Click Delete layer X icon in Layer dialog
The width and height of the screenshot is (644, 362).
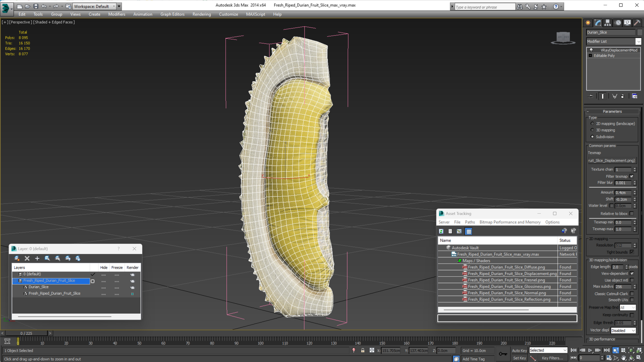(27, 258)
